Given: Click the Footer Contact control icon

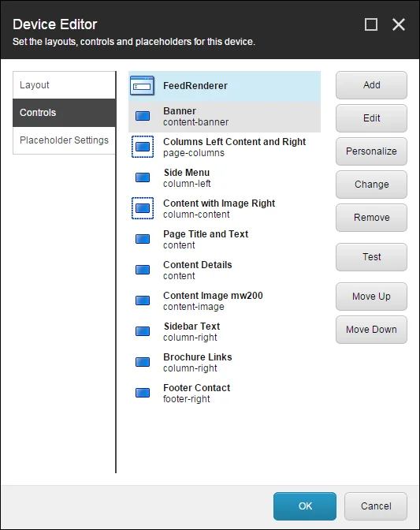Looking at the screenshot, I should (143, 393).
